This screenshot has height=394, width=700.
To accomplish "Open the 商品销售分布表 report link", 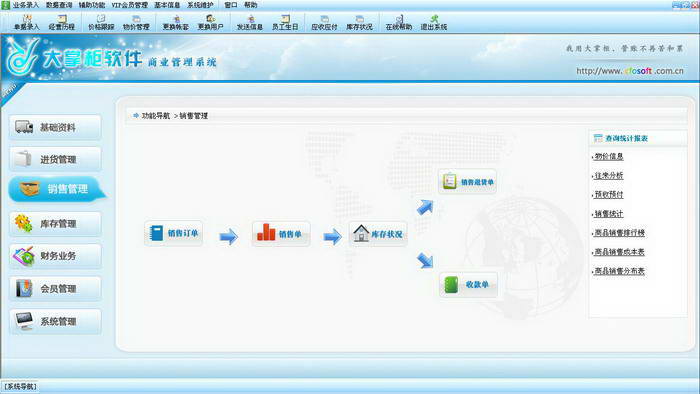I will 619,271.
